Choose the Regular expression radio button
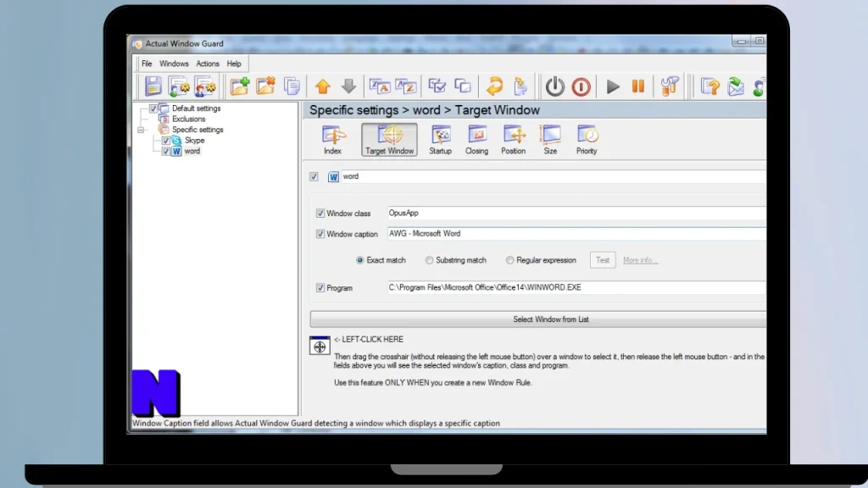The height and width of the screenshot is (488, 868). (509, 260)
